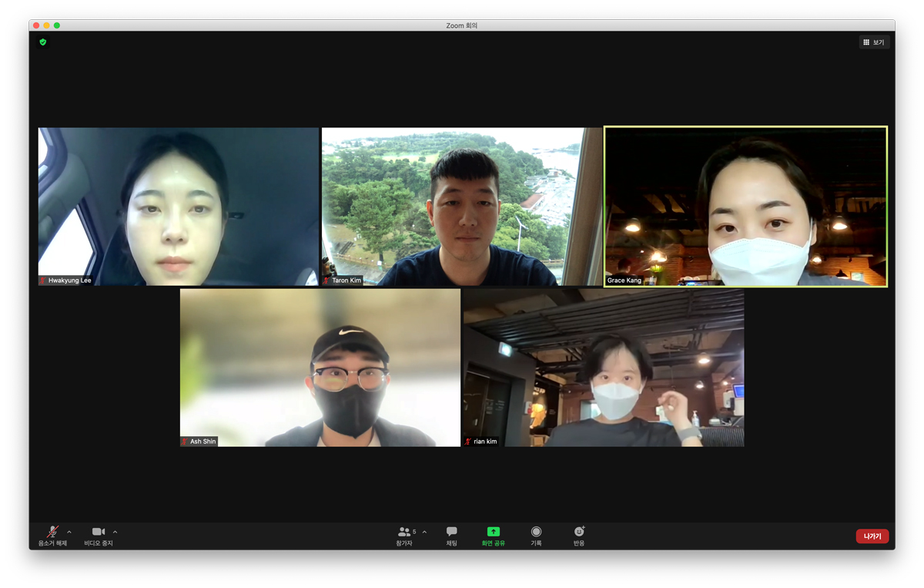Open video options arrow beside the camera
Viewport: 924px width, 588px height.
115,533
